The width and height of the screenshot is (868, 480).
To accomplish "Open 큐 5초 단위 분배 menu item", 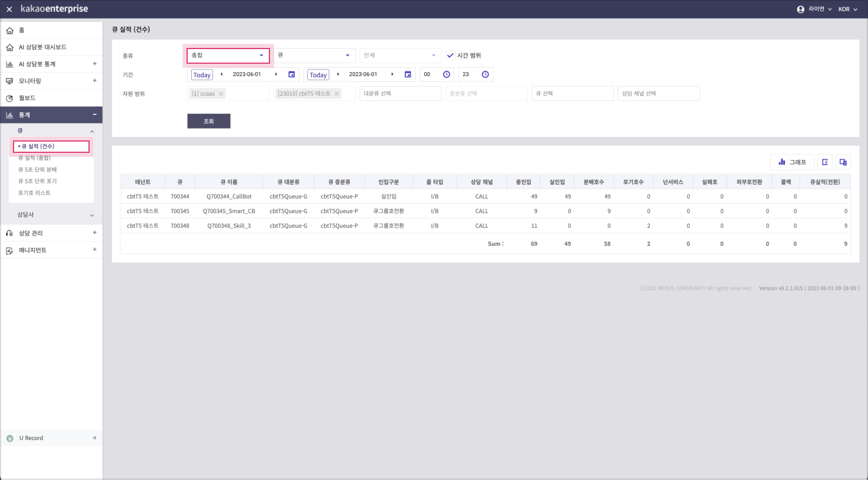I will [x=37, y=170].
